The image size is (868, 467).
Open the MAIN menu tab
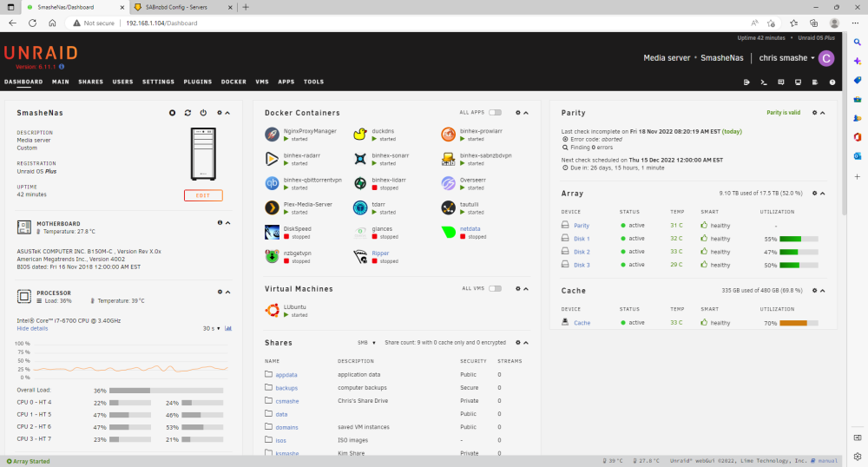[61, 82]
